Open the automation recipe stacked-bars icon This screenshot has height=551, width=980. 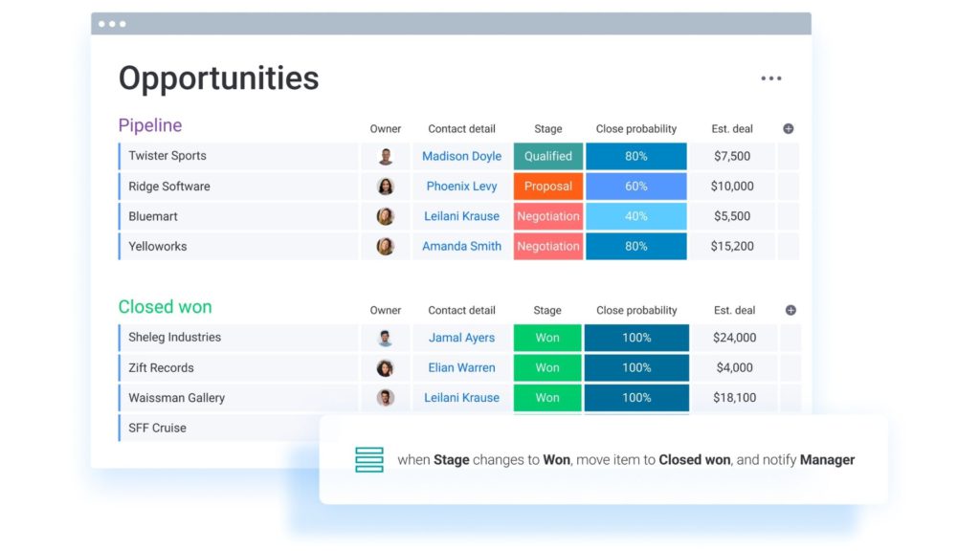(x=369, y=460)
